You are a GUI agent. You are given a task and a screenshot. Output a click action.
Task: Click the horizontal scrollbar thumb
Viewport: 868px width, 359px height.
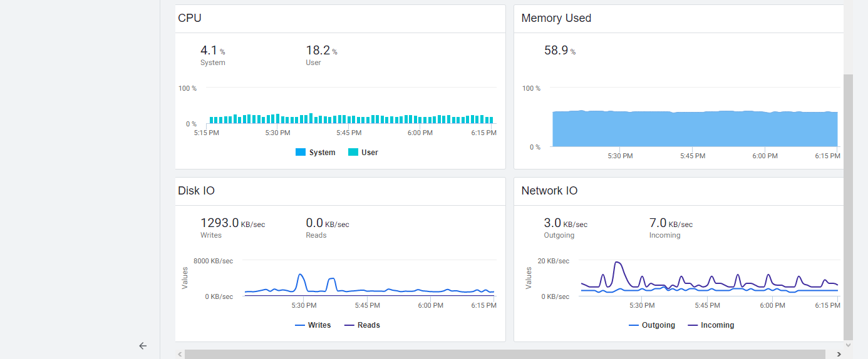point(505,355)
